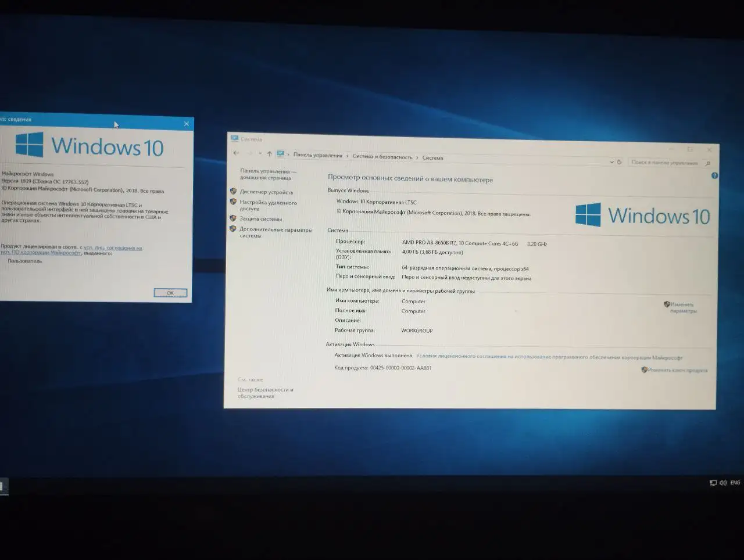The image size is (744, 560).
Task: Select 'Панель управления' in the breadcrumb path
Action: point(317,156)
